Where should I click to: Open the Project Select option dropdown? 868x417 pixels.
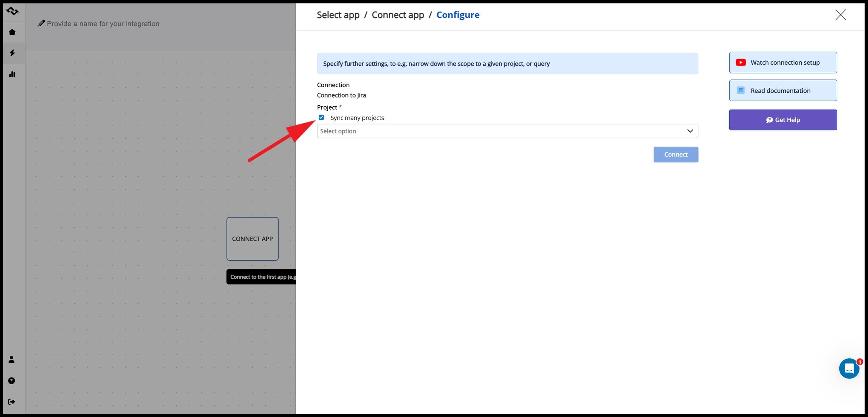tap(501, 131)
